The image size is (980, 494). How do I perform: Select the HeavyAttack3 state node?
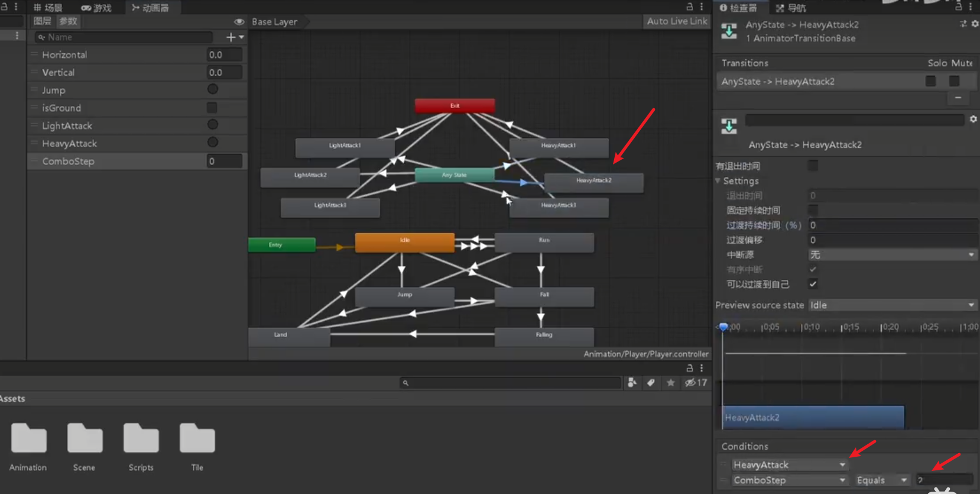pyautogui.click(x=559, y=207)
